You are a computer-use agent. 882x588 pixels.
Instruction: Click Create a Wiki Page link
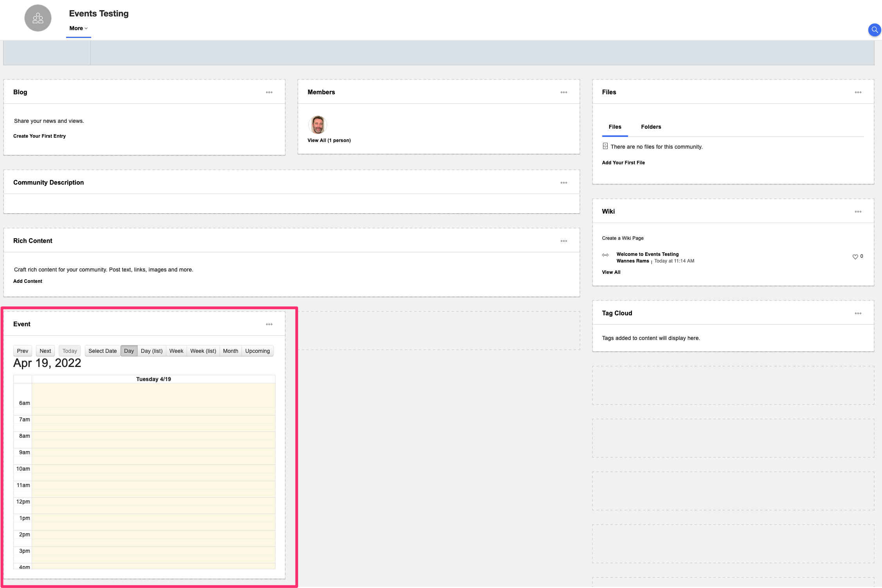tap(623, 238)
